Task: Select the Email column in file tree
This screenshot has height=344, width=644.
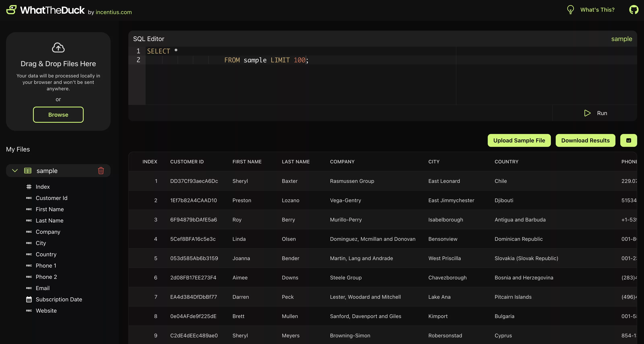Action: click(43, 288)
